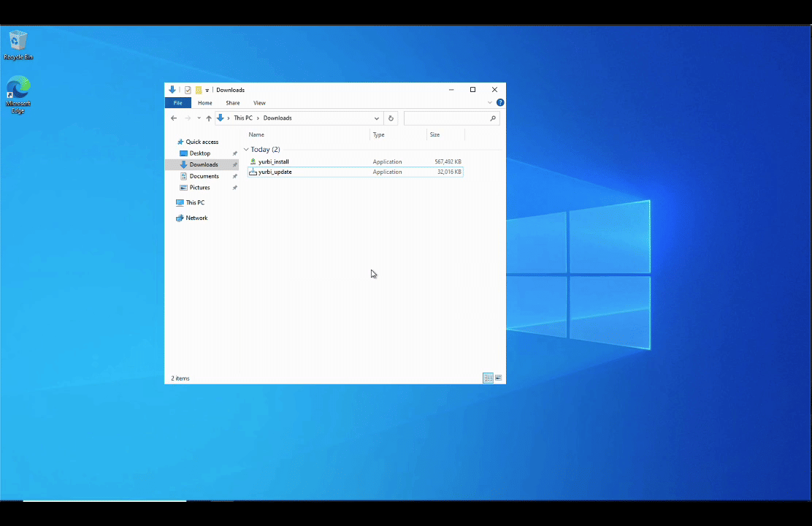
Task: Click the New Folder icon in title bar
Action: (x=199, y=90)
